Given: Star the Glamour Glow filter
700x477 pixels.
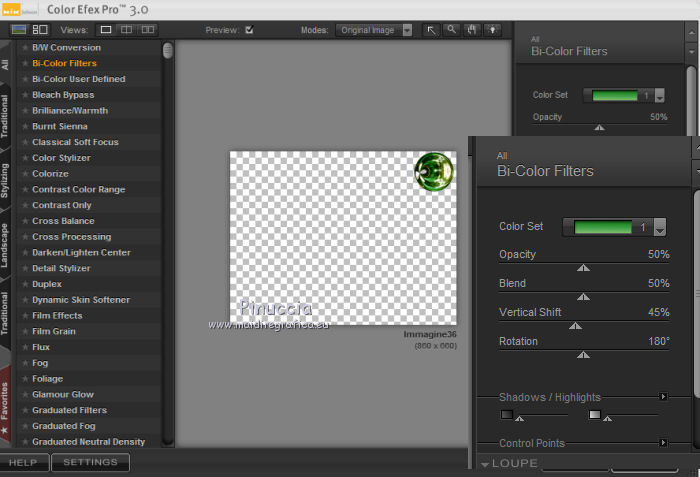Looking at the screenshot, I should click(25, 394).
